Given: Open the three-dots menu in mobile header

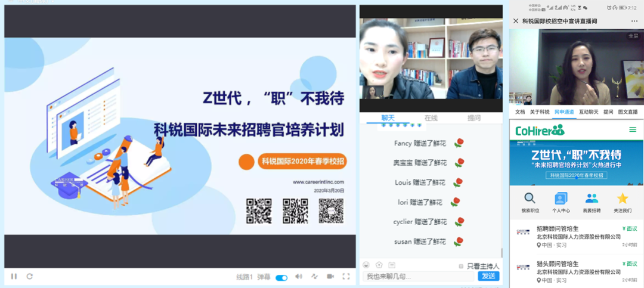Looking at the screenshot, I should click(634, 21).
